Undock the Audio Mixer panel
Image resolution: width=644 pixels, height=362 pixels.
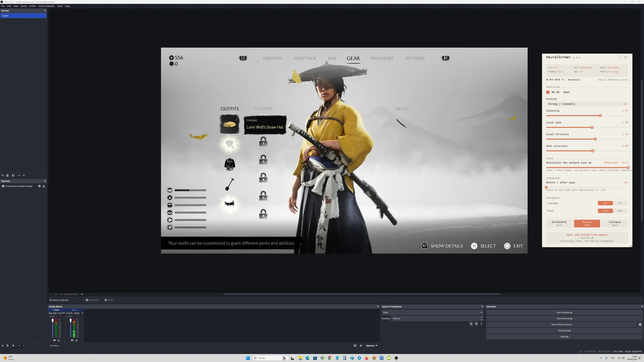(378, 307)
